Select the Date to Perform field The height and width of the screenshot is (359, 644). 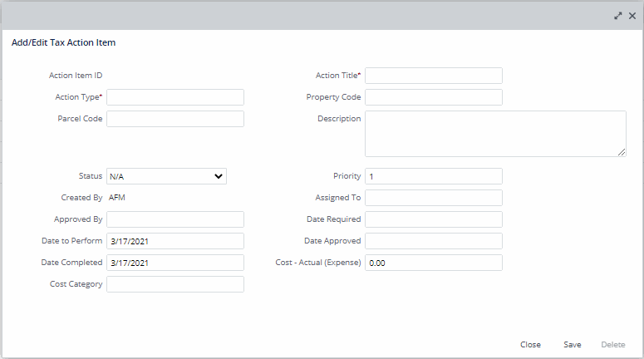coord(175,241)
